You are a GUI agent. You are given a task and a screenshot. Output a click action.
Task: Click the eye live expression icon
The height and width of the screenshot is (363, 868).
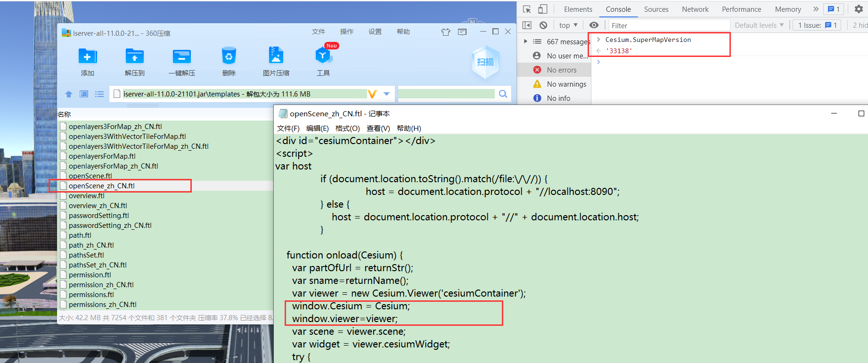tap(594, 25)
